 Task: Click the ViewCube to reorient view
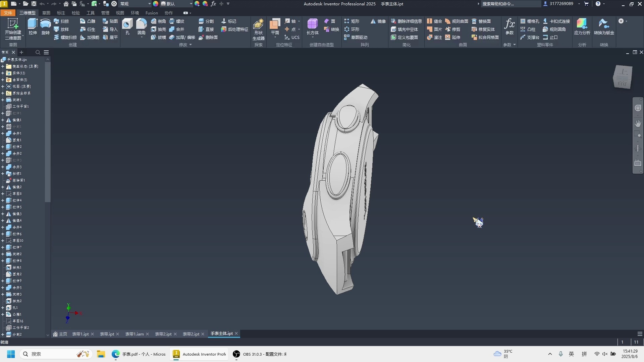pyautogui.click(x=623, y=77)
